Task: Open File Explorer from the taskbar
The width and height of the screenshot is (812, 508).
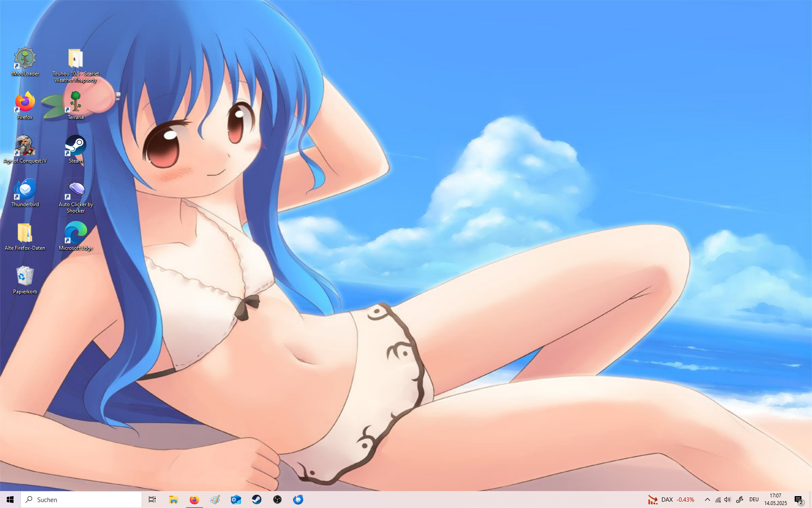Action: 173,500
